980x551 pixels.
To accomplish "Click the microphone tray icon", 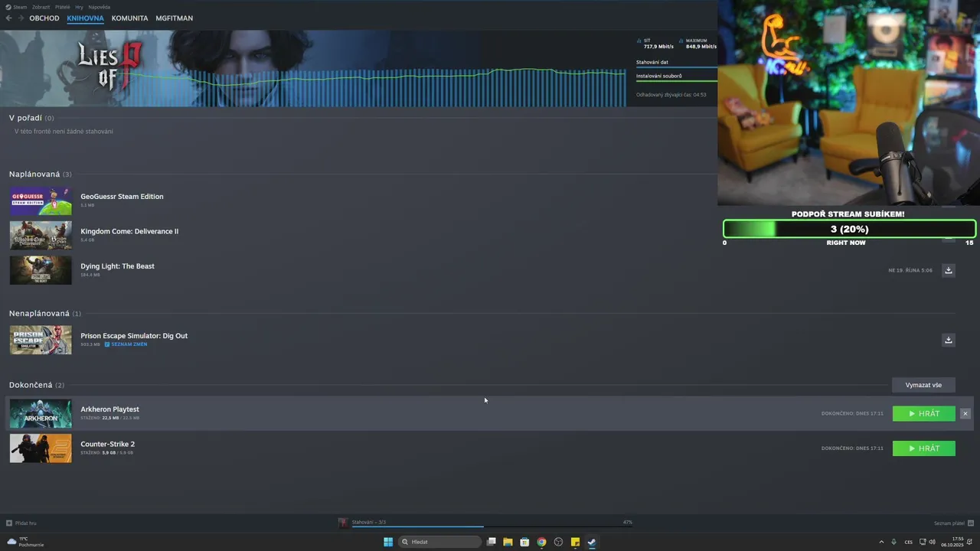I will coord(893,542).
